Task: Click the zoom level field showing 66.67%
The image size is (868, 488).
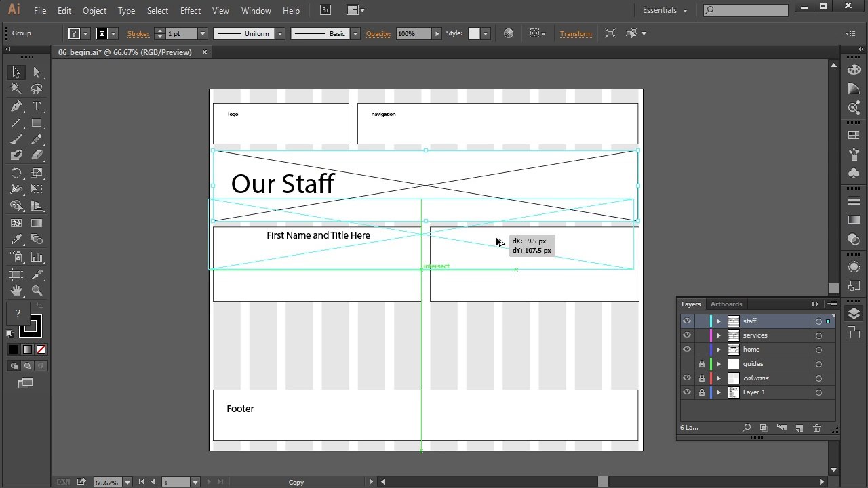Action: coord(107,483)
